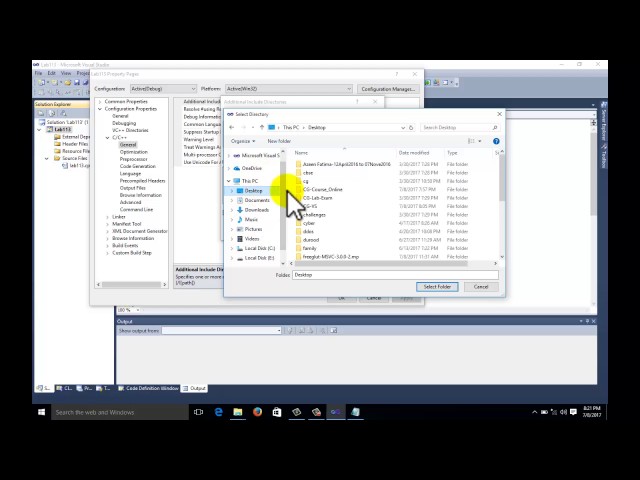Select the cyber folder
Viewport: 640px width, 480px height.
coord(309,223)
